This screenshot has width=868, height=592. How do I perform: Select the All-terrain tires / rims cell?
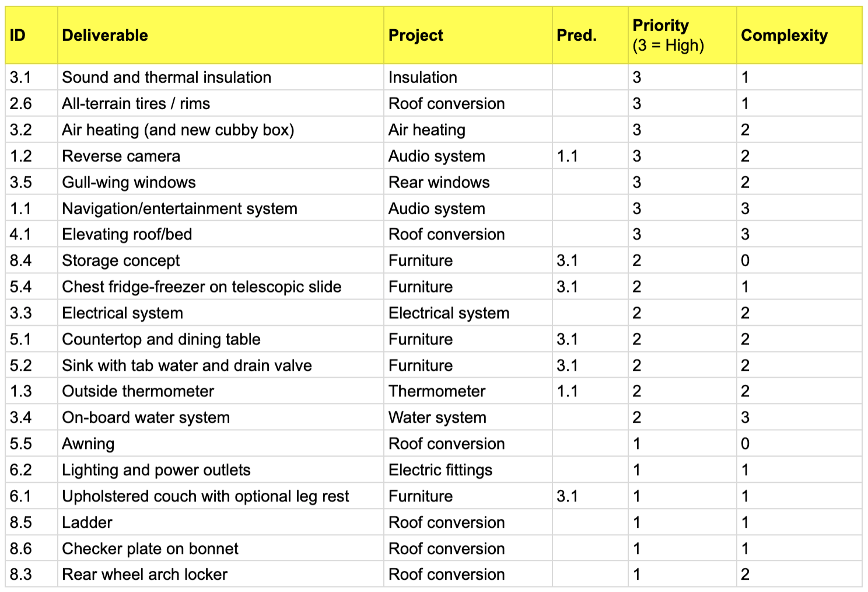pyautogui.click(x=136, y=104)
